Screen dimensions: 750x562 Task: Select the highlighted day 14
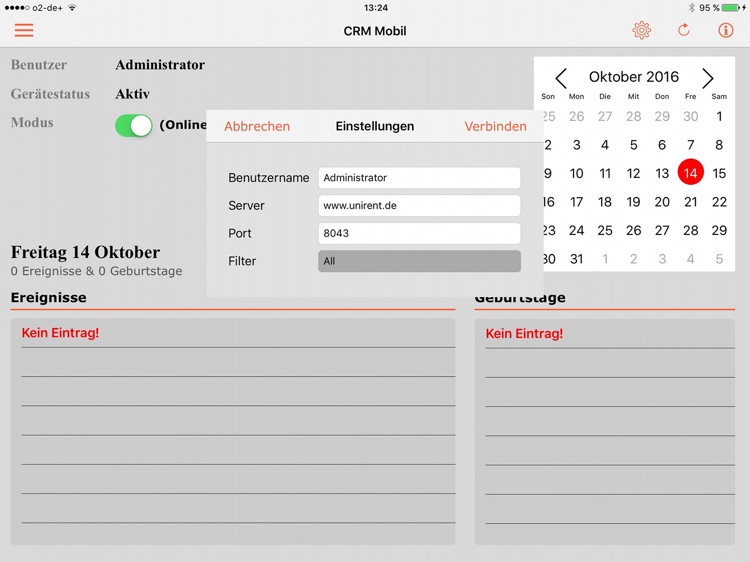pos(690,173)
